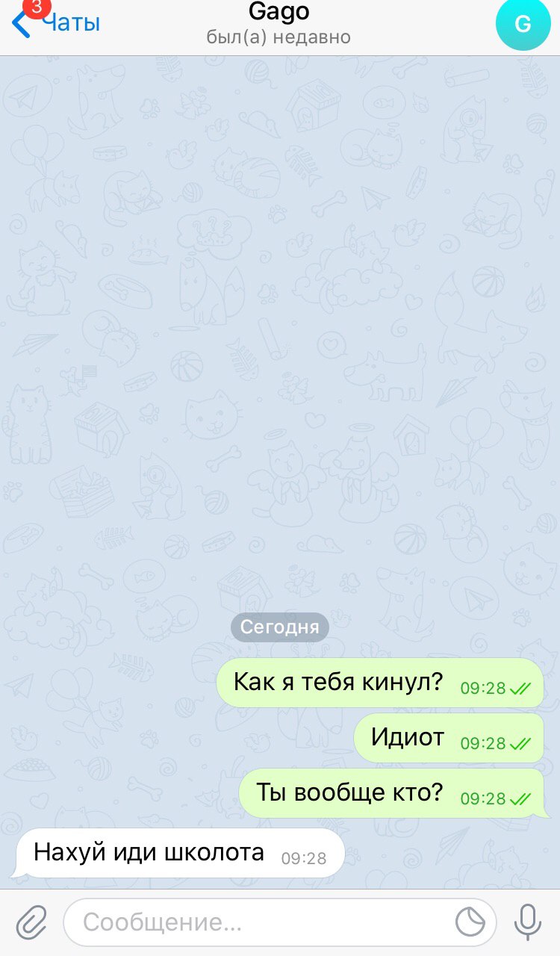This screenshot has height=956, width=560.
Task: Tap the red unread badge showing 3
Action: click(x=33, y=7)
